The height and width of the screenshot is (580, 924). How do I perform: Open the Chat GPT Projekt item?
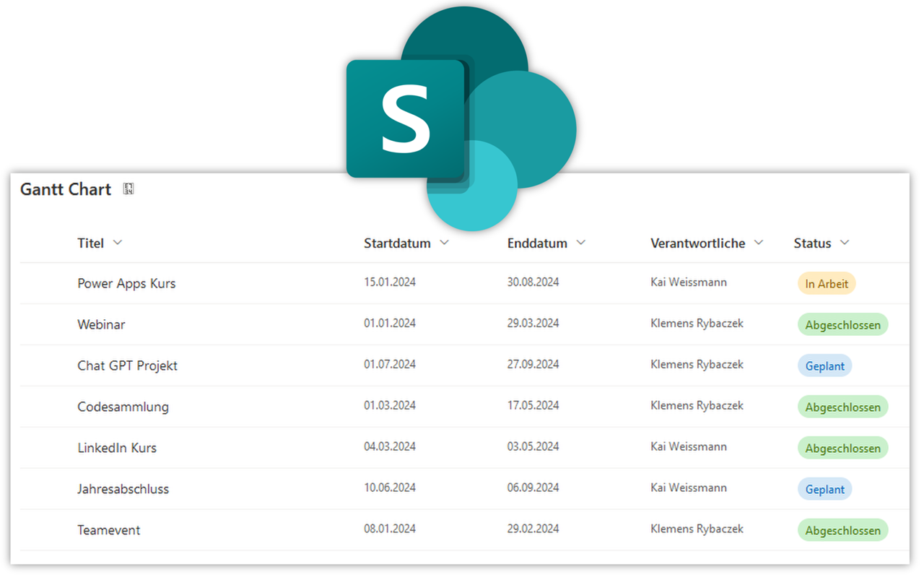[127, 365]
